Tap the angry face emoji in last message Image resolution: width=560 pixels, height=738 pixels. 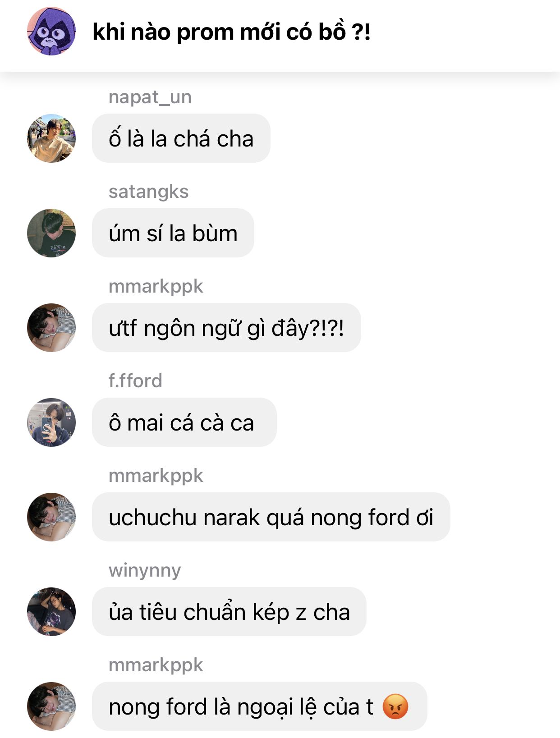[x=395, y=706]
